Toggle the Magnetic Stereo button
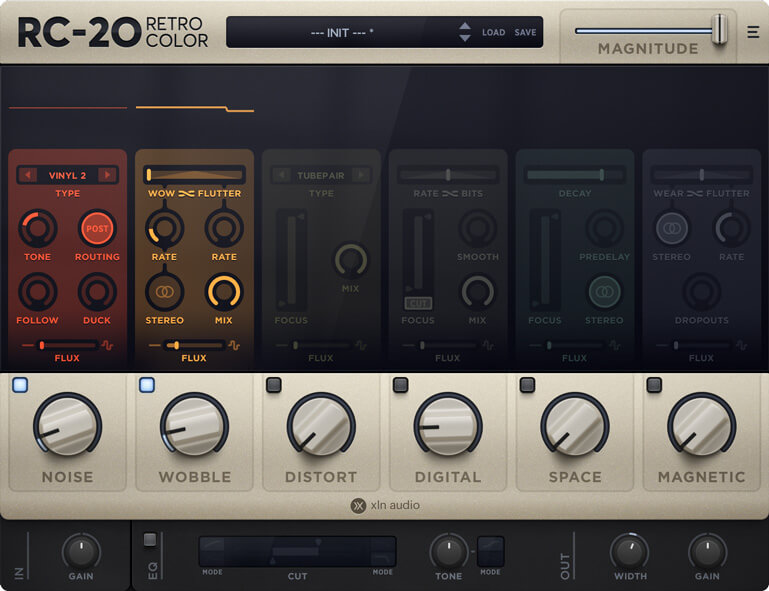Viewport: 769px width, 591px height. [x=672, y=228]
